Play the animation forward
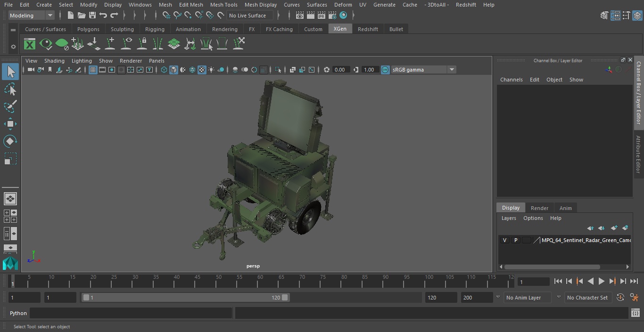 point(601,281)
